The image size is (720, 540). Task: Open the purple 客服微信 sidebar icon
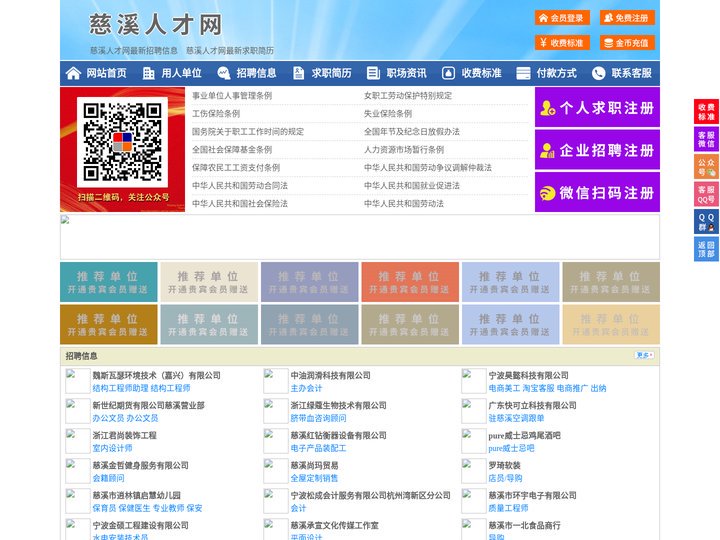pos(706,139)
